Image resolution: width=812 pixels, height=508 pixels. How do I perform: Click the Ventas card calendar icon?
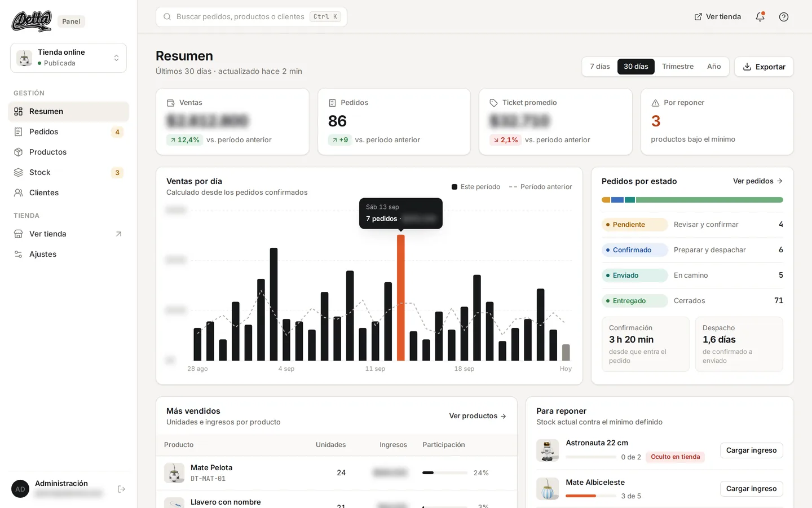[171, 103]
